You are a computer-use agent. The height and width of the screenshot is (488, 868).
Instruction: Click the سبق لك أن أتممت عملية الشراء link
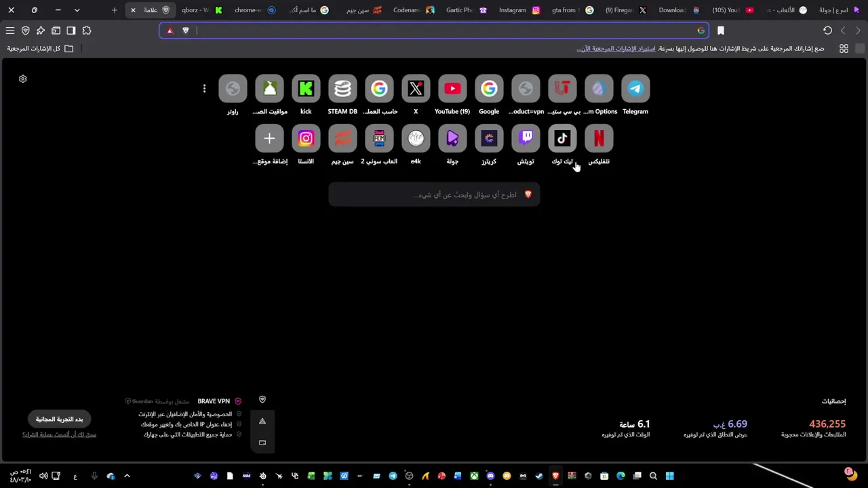59,434
